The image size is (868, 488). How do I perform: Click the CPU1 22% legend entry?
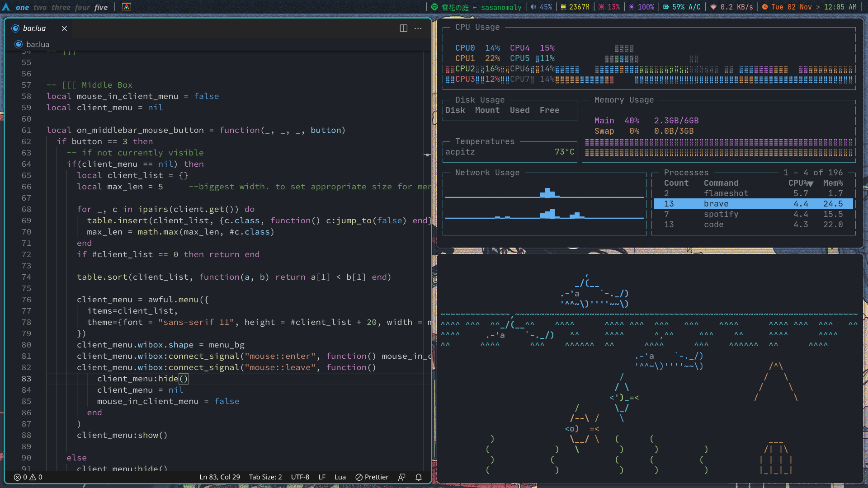point(477,58)
